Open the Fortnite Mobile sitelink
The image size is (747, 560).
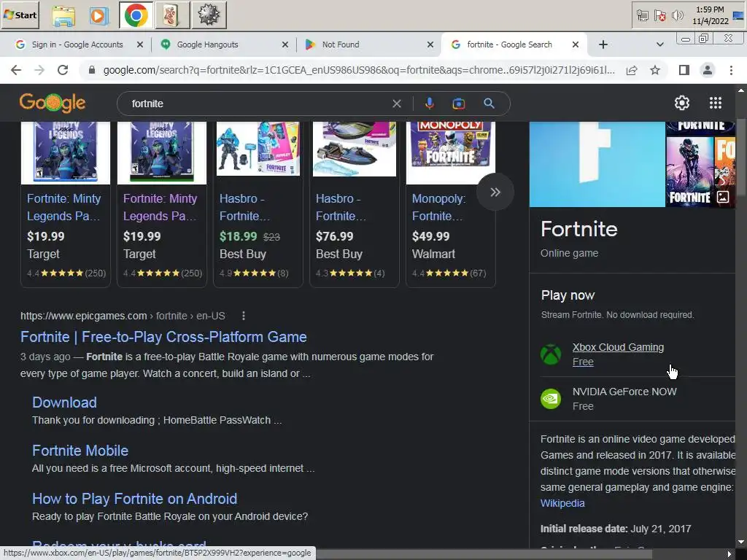80,451
